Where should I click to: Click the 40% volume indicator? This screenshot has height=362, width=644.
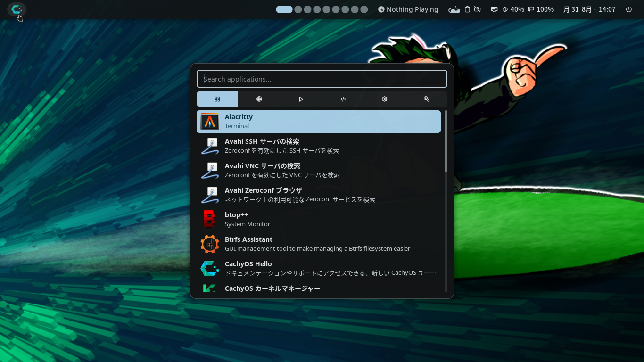coord(513,9)
